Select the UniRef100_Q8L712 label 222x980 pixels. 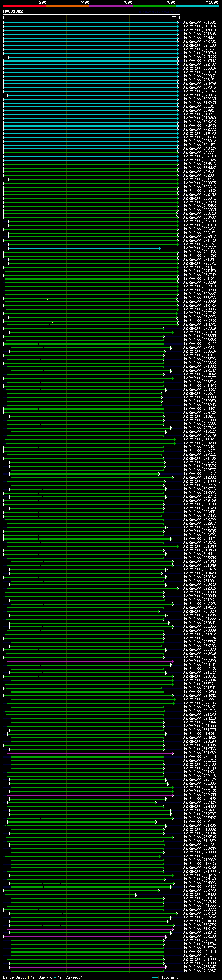pyautogui.click(x=199, y=760)
